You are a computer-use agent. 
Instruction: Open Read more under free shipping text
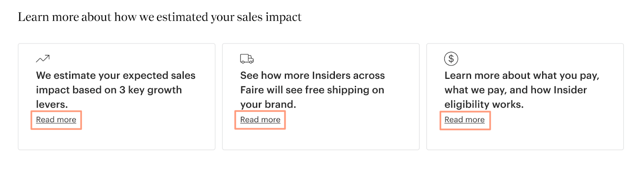260,120
